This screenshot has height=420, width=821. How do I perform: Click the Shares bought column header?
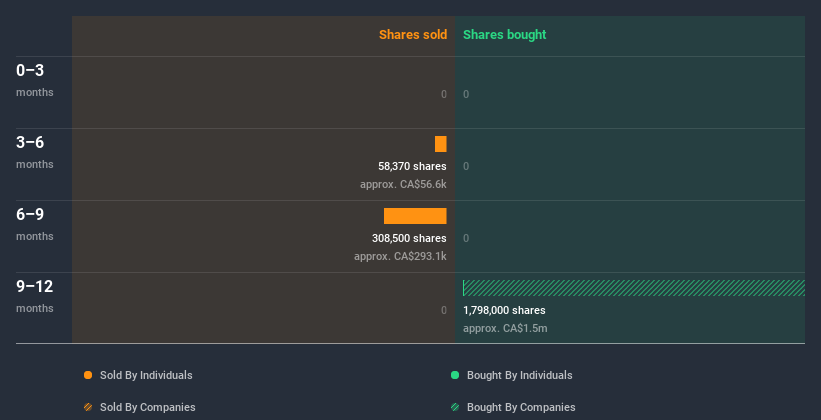[x=505, y=35]
